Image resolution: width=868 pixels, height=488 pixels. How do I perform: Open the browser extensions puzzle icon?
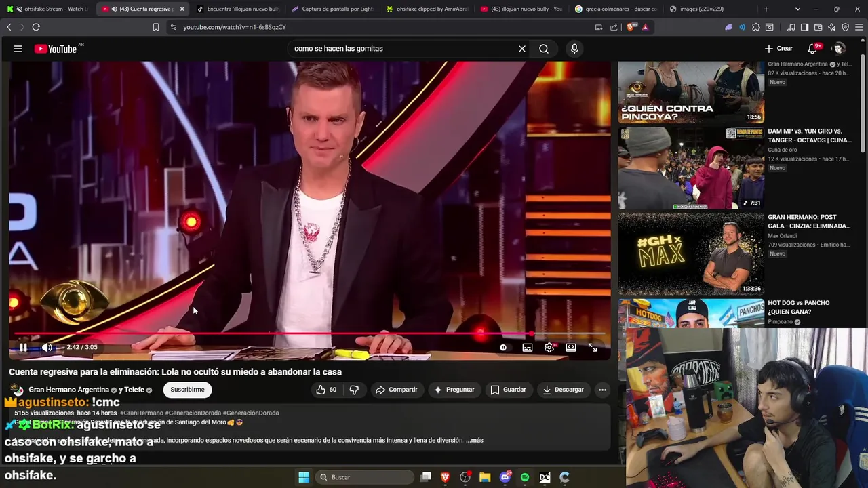756,27
